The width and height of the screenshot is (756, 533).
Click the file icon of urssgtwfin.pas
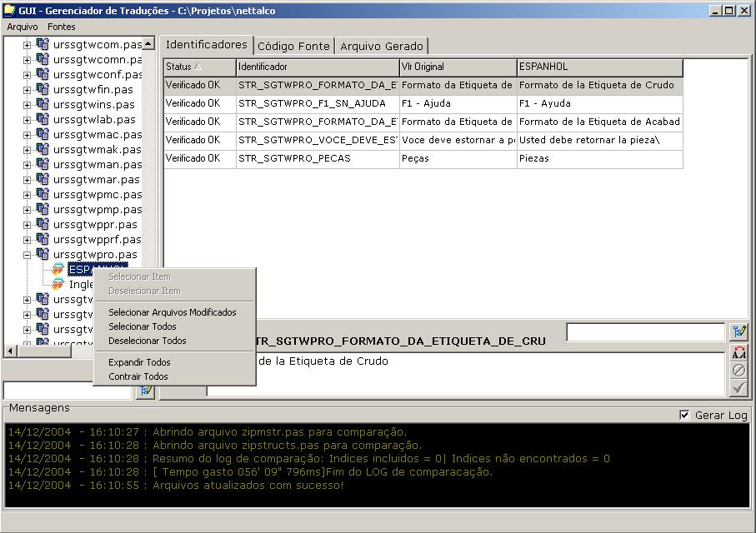(43, 89)
